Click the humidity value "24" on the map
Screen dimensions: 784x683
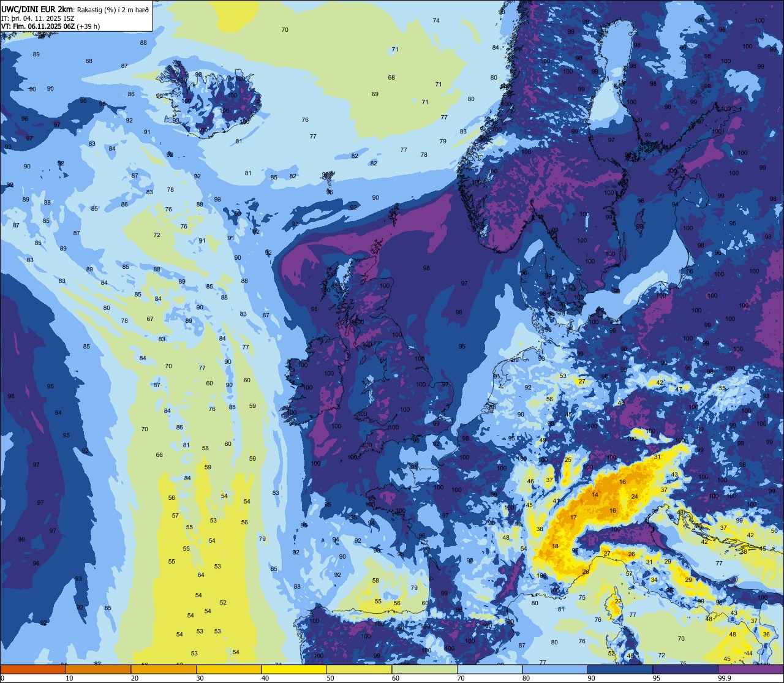click(x=635, y=496)
